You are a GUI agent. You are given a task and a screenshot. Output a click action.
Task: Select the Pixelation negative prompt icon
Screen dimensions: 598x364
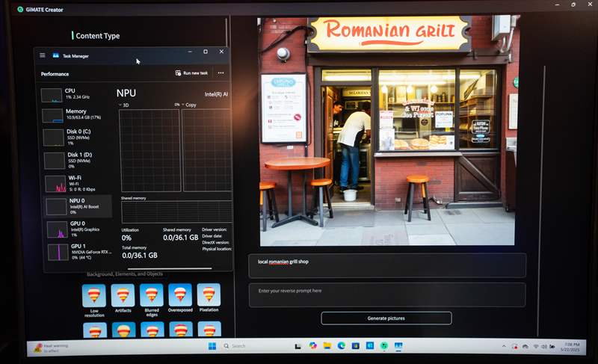[209, 294]
